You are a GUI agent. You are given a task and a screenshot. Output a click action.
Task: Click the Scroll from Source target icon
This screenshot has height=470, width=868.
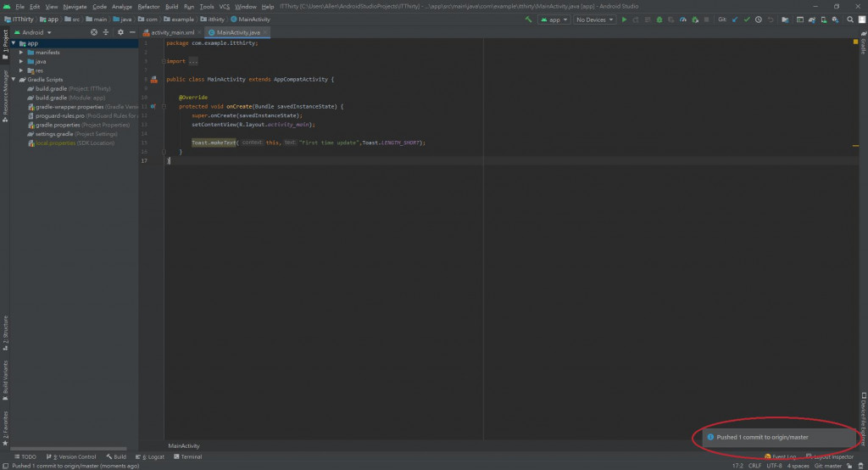[x=94, y=32]
